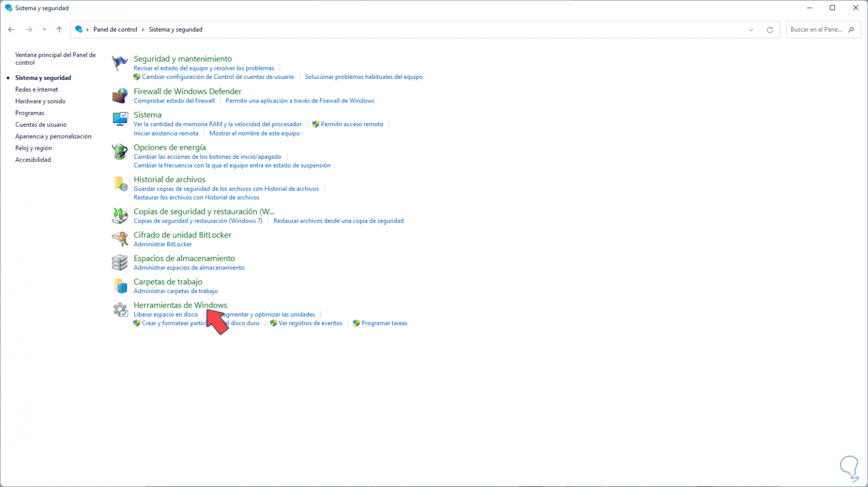The height and width of the screenshot is (487, 868).
Task: Select Panel de control in the breadcrumb
Action: click(115, 29)
